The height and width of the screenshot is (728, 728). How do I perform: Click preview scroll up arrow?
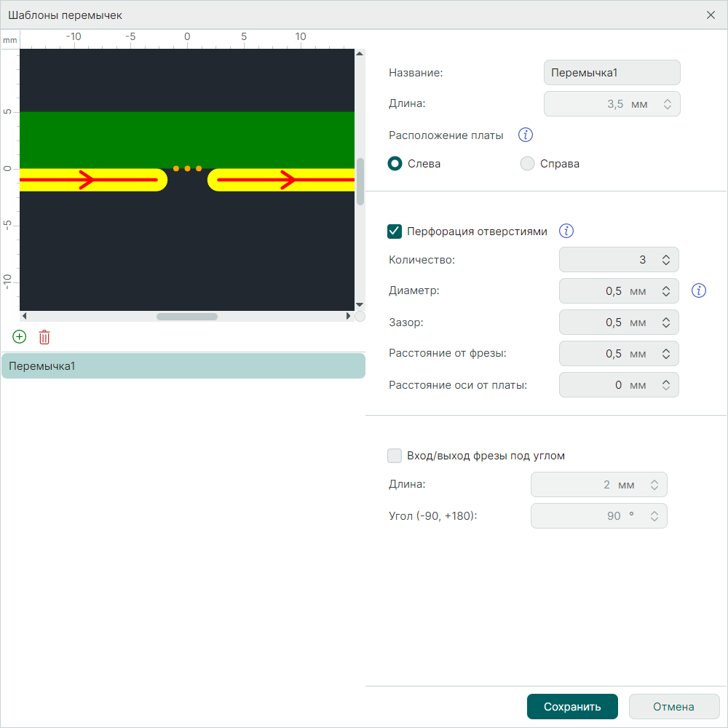pyautogui.click(x=360, y=53)
